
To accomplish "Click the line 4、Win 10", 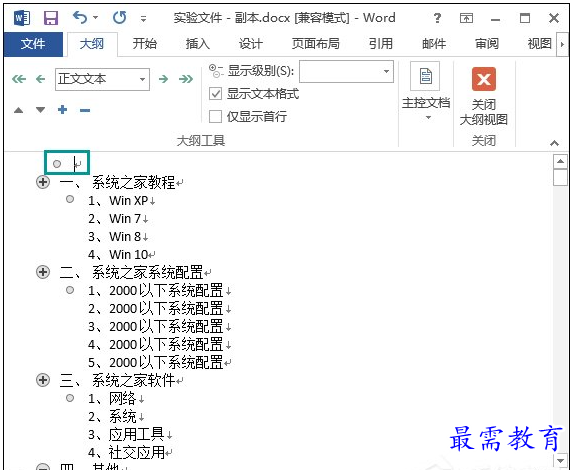I will (118, 254).
